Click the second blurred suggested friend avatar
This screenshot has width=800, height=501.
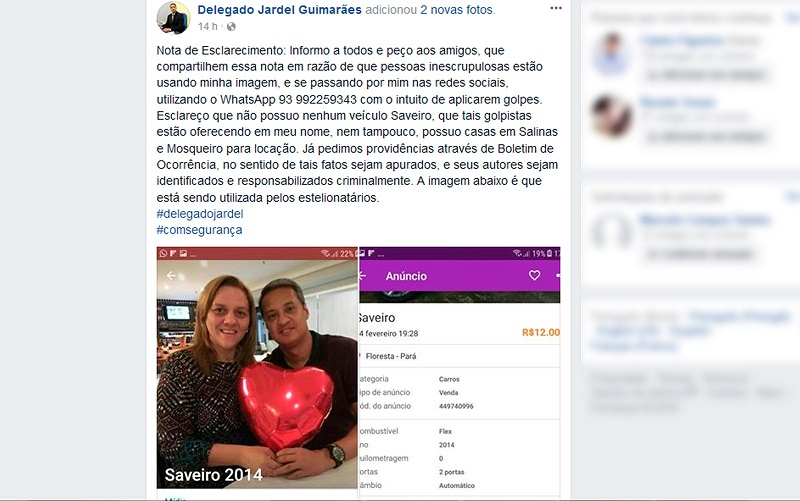(x=611, y=116)
